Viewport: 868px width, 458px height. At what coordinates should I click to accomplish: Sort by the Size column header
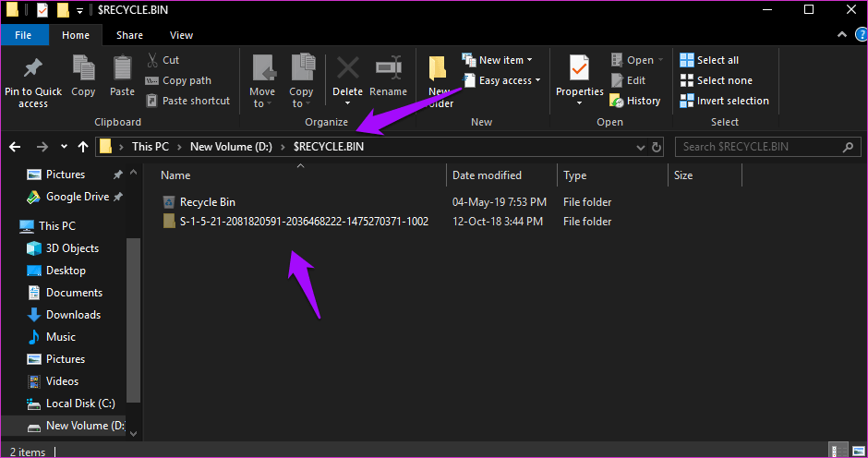click(x=683, y=175)
